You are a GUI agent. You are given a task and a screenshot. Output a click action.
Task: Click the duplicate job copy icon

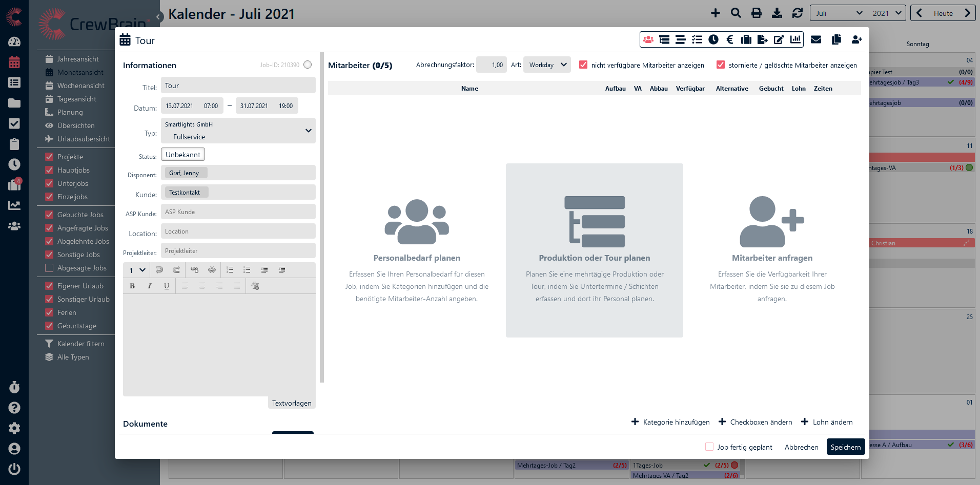pyautogui.click(x=836, y=39)
